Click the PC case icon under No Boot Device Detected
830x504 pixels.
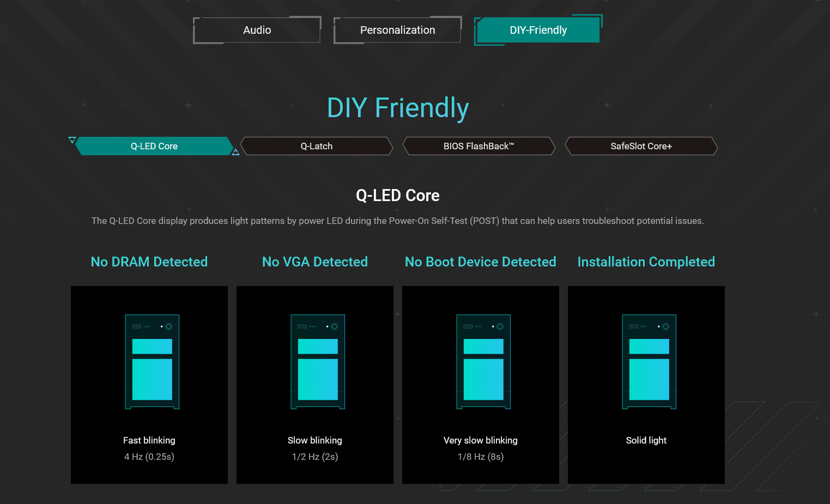point(483,362)
